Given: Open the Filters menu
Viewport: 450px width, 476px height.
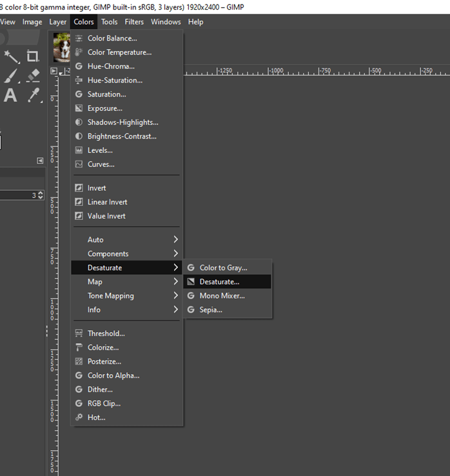Looking at the screenshot, I should pos(134,22).
